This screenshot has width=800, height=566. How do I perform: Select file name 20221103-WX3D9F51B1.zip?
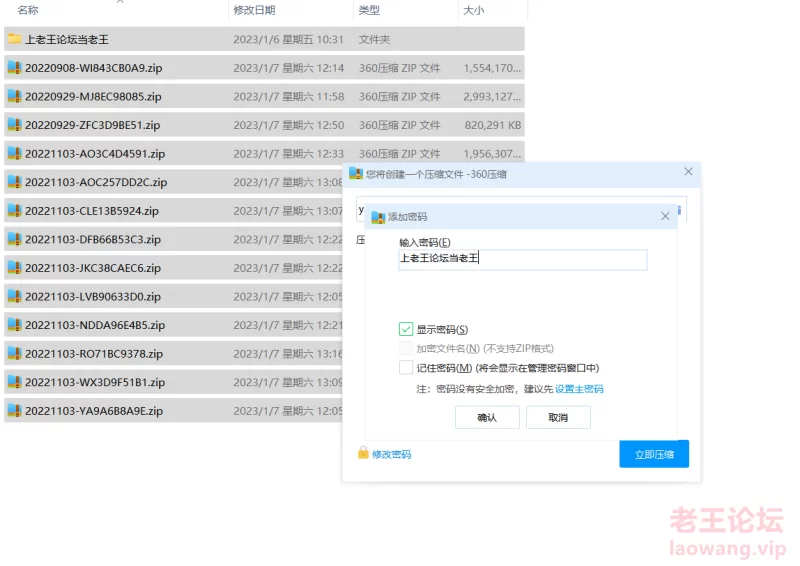pyautogui.click(x=95, y=382)
